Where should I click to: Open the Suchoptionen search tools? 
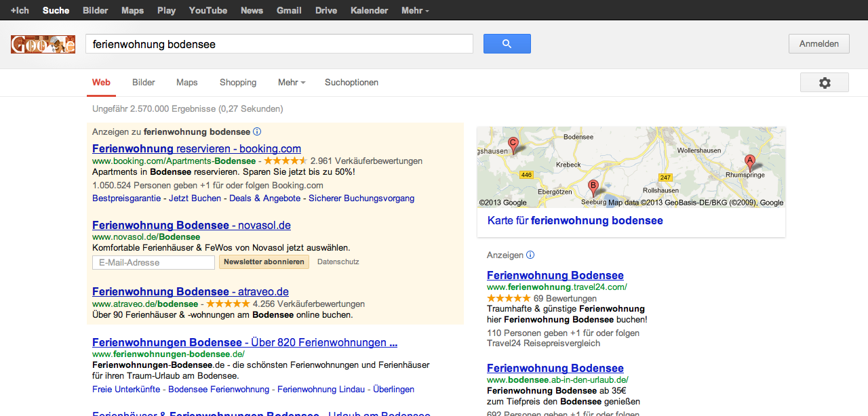(351, 83)
